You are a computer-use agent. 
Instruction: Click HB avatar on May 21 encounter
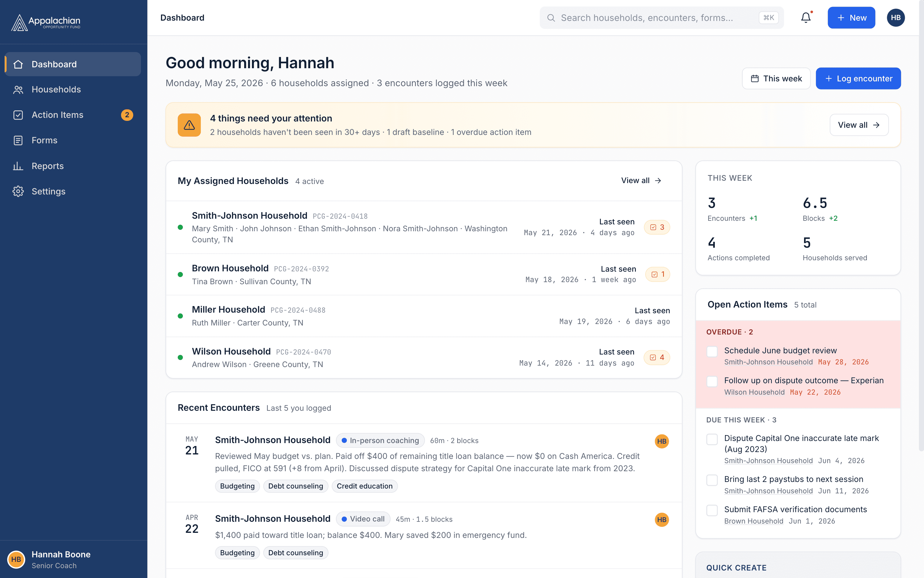pos(662,442)
